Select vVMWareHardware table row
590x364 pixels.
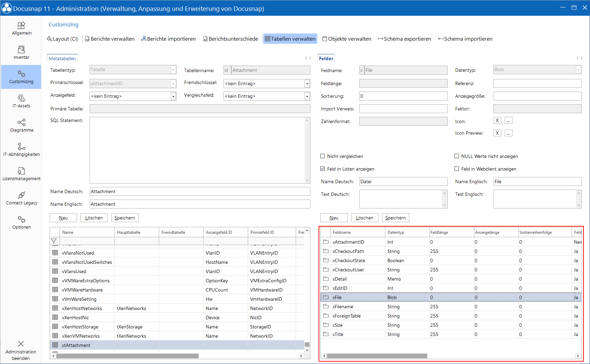tap(177, 290)
